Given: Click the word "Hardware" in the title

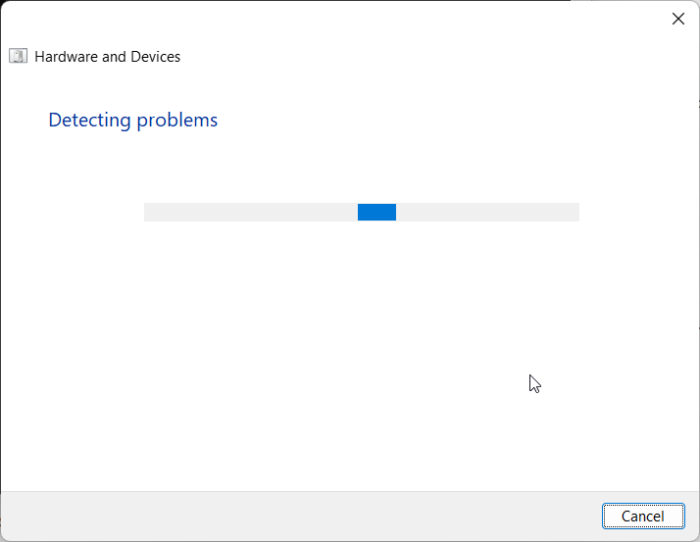Looking at the screenshot, I should [x=67, y=57].
